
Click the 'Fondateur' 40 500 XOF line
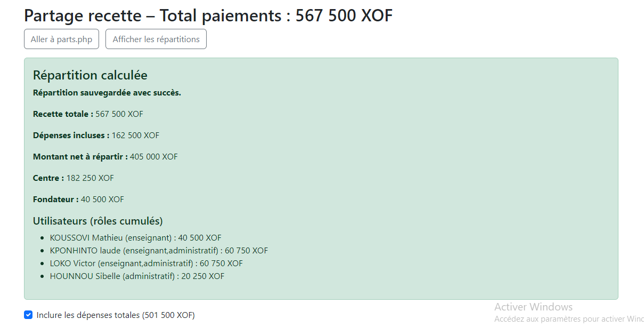point(78,200)
